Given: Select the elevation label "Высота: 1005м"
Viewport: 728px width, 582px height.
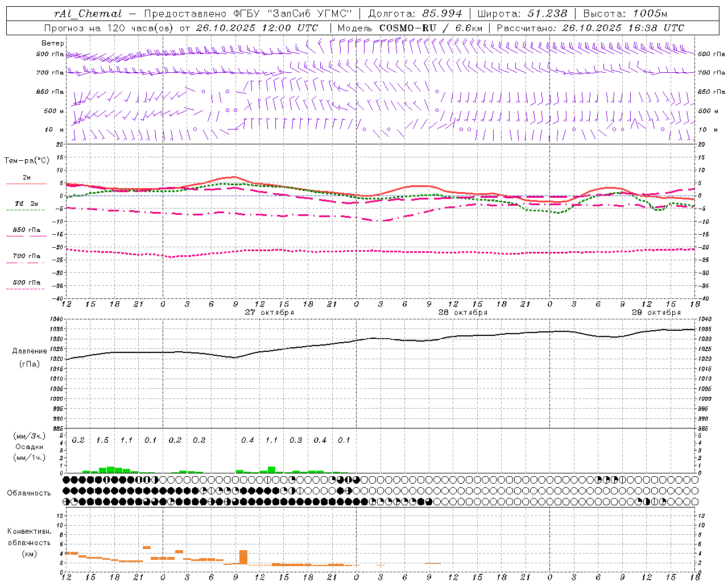Looking at the screenshot, I should 624,14.
